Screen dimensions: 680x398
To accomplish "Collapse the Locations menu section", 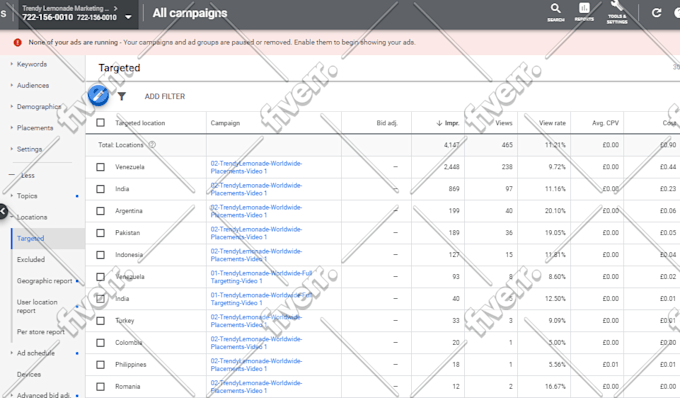I will pyautogui.click(x=32, y=217).
